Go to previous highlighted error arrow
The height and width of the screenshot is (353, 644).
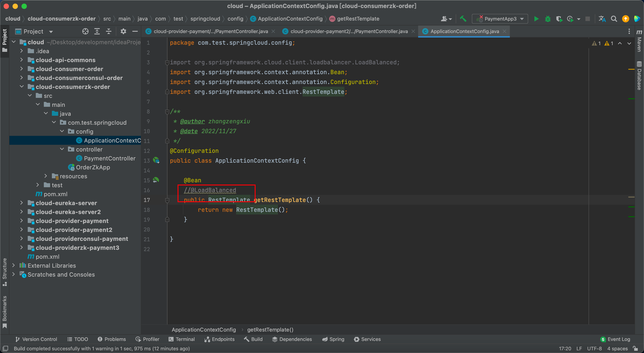pyautogui.click(x=620, y=43)
